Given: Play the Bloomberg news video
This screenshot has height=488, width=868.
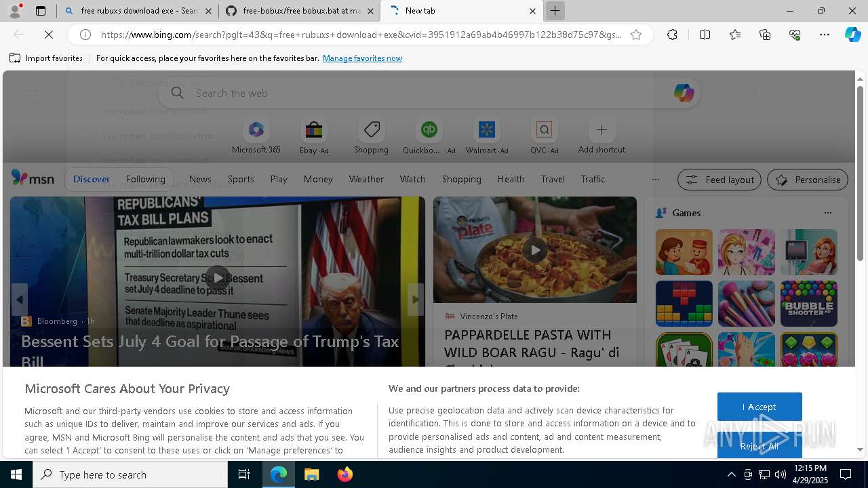Looking at the screenshot, I should click(x=218, y=277).
